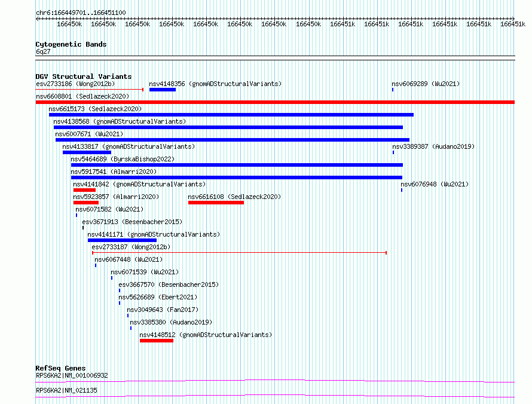The image size is (532, 404).
Task: Select the nsv4148356 gnomAD blue bar
Action: point(163,90)
